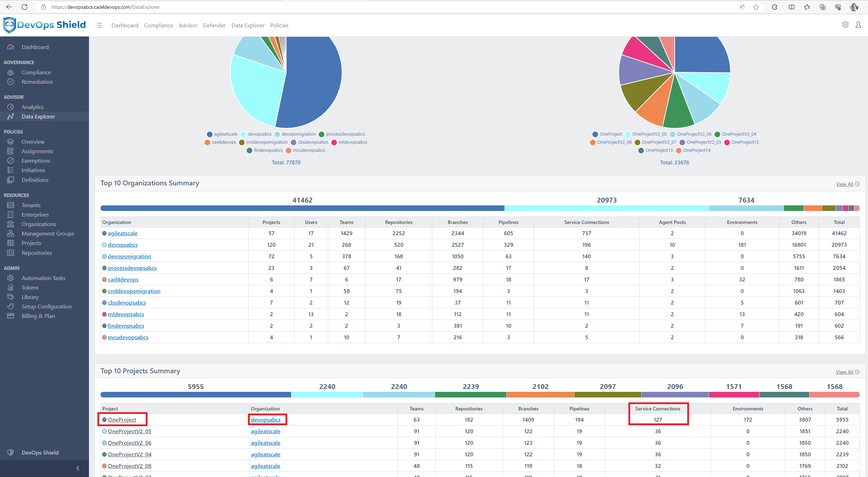Viewport: 868px width, 477px height.
Task: Click the Automation Tasks gear icon
Action: (x=11, y=278)
